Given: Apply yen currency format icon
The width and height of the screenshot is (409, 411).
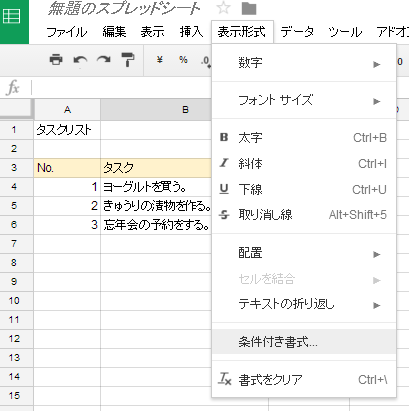Looking at the screenshot, I should point(160,60).
